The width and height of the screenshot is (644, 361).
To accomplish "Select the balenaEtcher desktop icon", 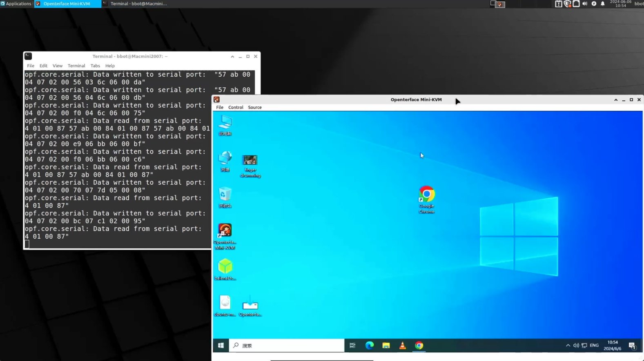I will coord(225,269).
